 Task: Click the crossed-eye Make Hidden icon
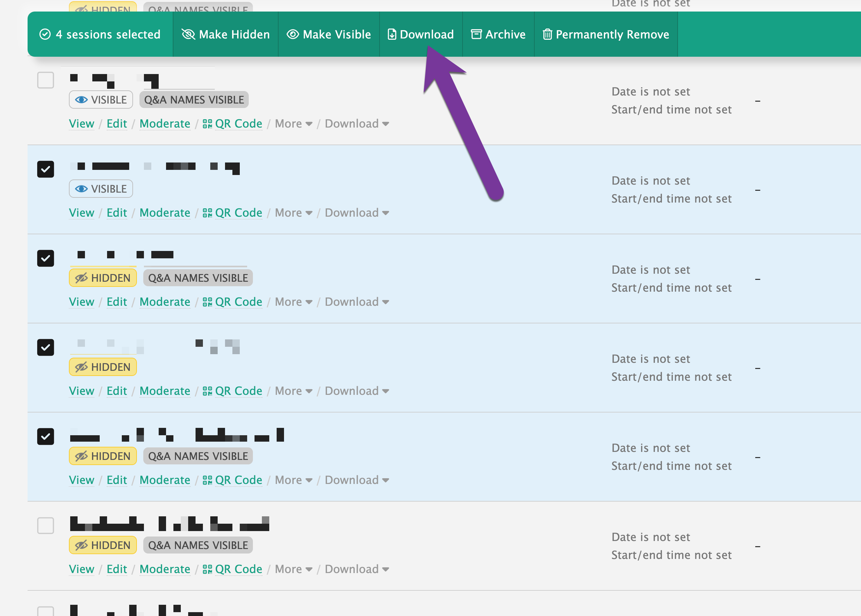pos(188,35)
